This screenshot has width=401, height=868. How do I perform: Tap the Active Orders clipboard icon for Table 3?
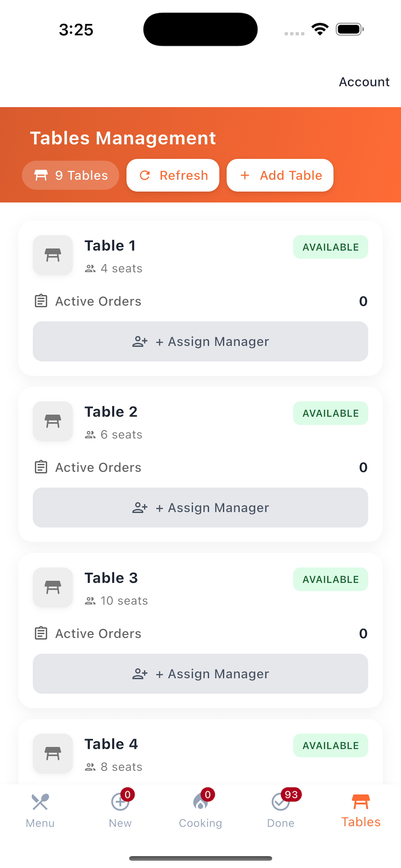tap(41, 633)
